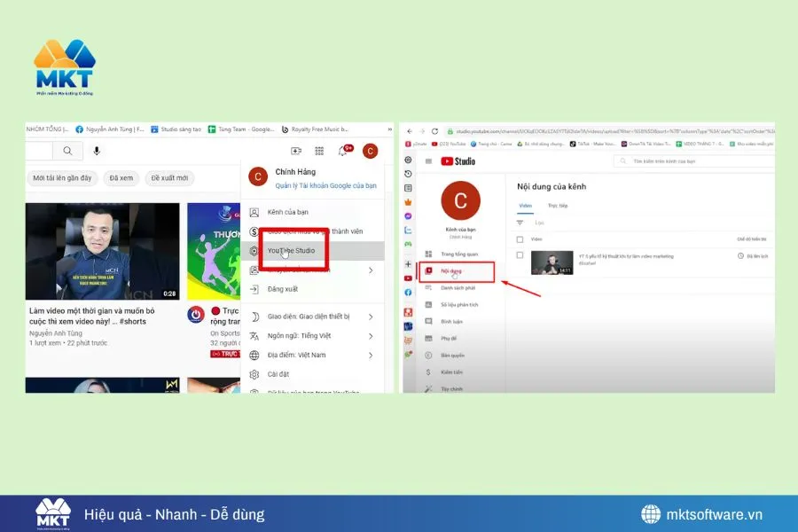Open Kiếm tiền monetization section
The width and height of the screenshot is (798, 532).
point(452,372)
